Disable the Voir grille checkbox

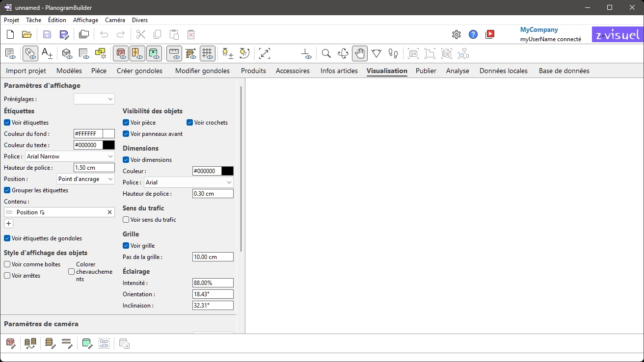click(x=126, y=246)
